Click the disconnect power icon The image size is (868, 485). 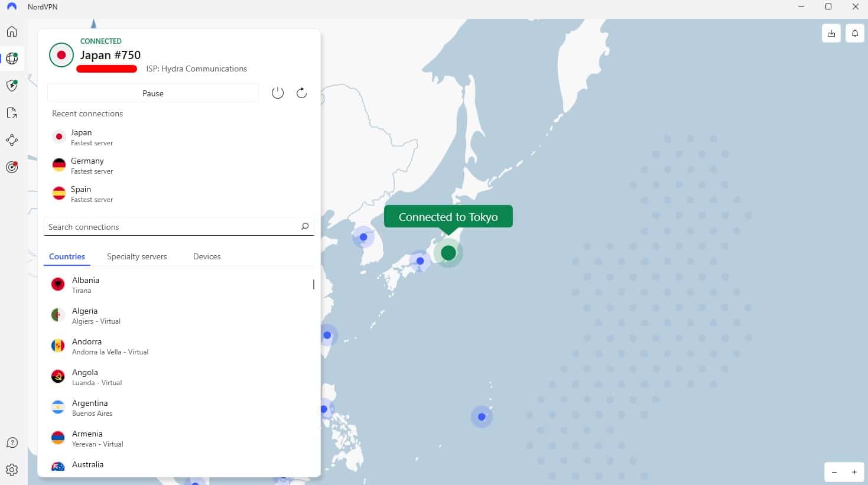click(x=278, y=93)
